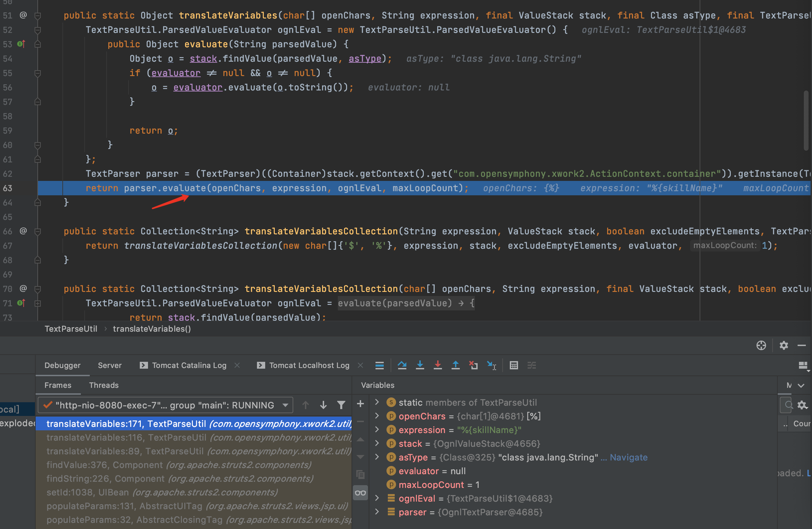Click the frames filter funnel icon

(341, 405)
